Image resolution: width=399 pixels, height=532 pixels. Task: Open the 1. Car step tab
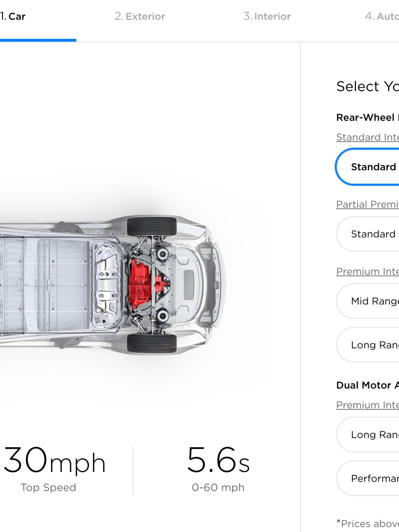click(13, 16)
